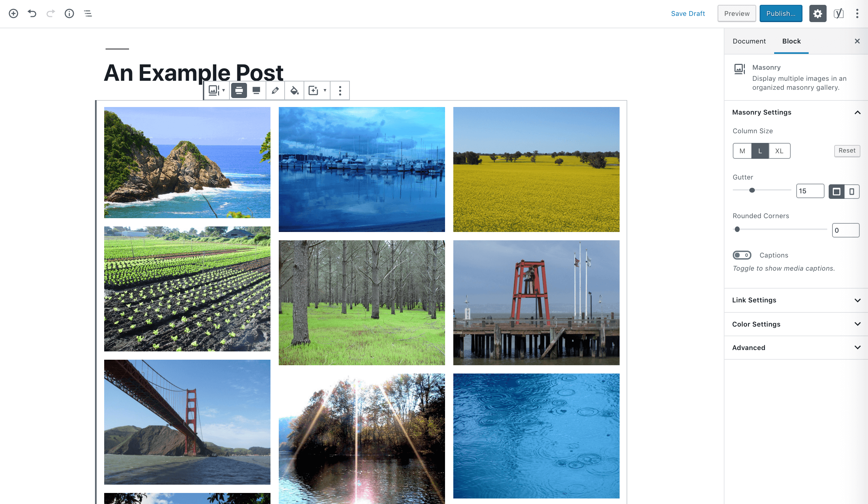Open the Yoast SEO icon
Viewport: 868px width, 504px height.
tap(838, 13)
